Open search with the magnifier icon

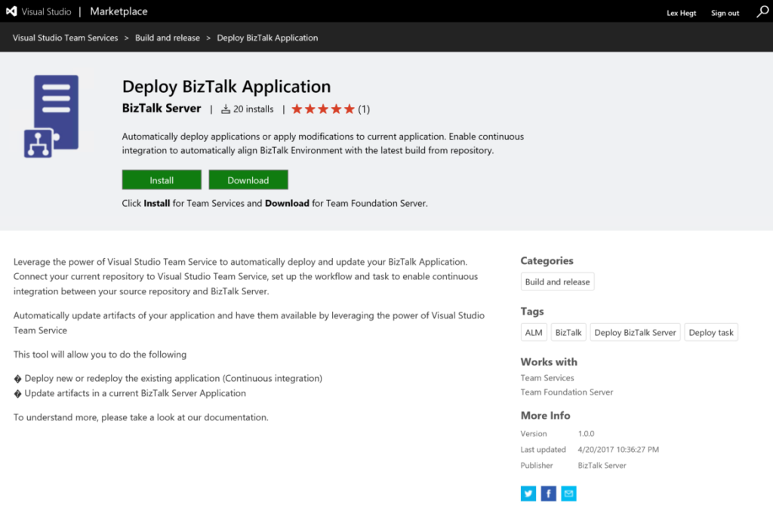(762, 12)
